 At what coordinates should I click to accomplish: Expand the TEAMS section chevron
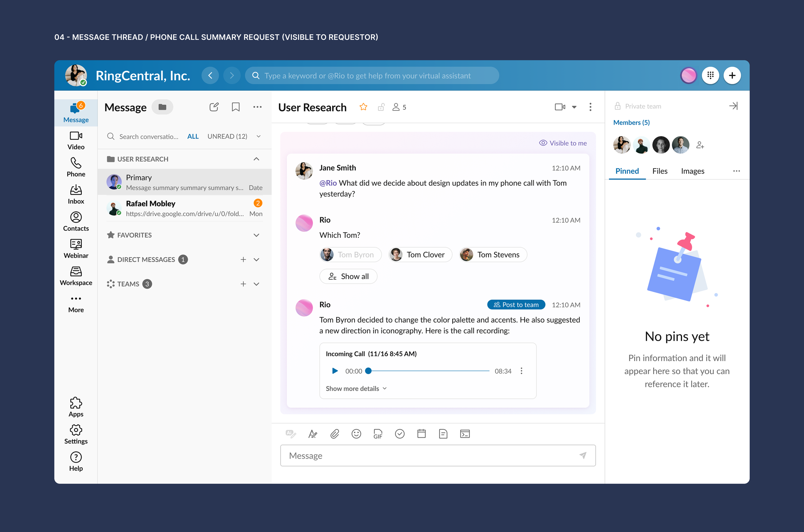point(256,284)
